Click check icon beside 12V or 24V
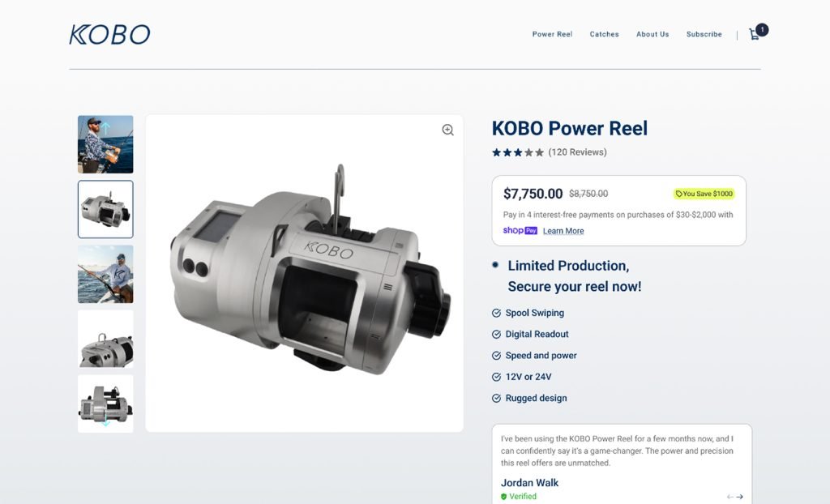 coord(496,377)
